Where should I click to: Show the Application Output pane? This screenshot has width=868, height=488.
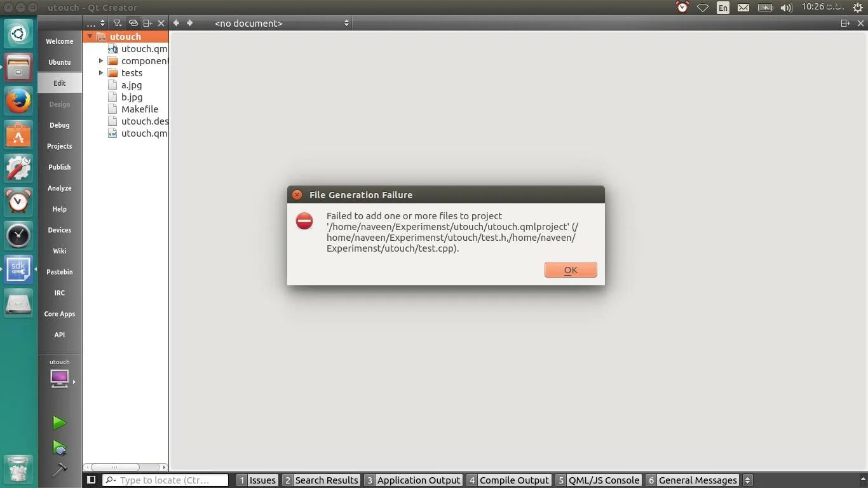coord(412,480)
